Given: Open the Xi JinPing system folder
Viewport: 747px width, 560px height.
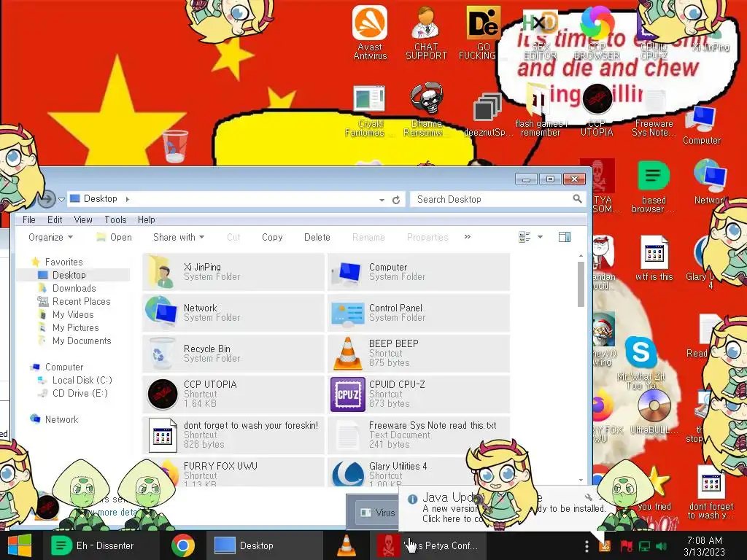Looking at the screenshot, I should [x=233, y=272].
